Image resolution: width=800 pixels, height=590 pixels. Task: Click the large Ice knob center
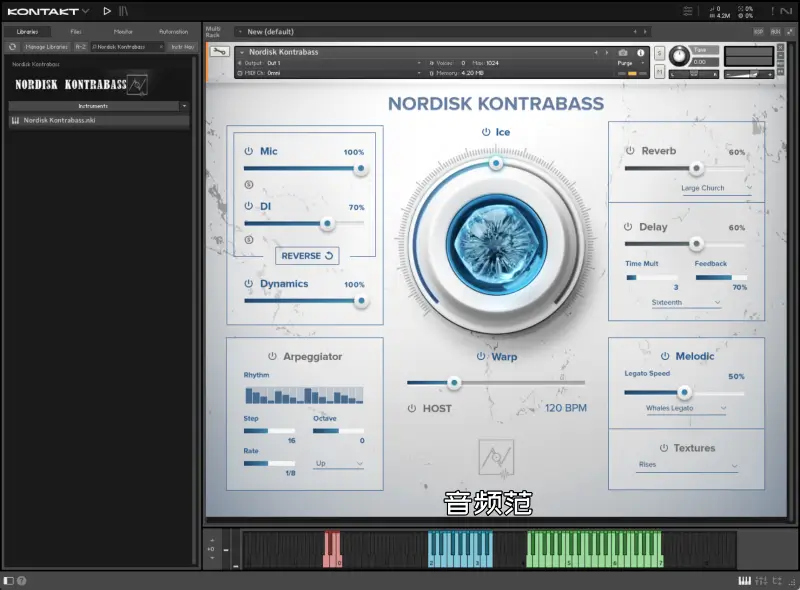[496, 244]
